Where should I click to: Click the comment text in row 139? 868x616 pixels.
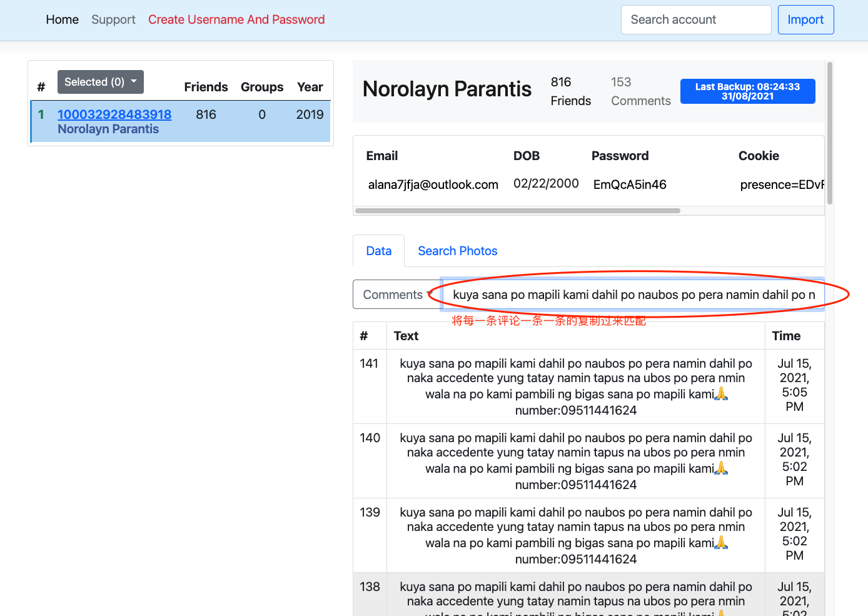click(576, 535)
